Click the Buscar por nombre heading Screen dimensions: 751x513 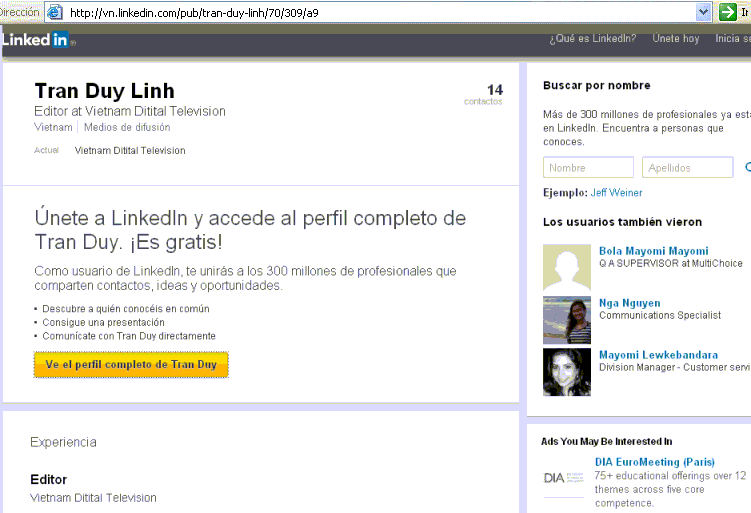(x=596, y=86)
